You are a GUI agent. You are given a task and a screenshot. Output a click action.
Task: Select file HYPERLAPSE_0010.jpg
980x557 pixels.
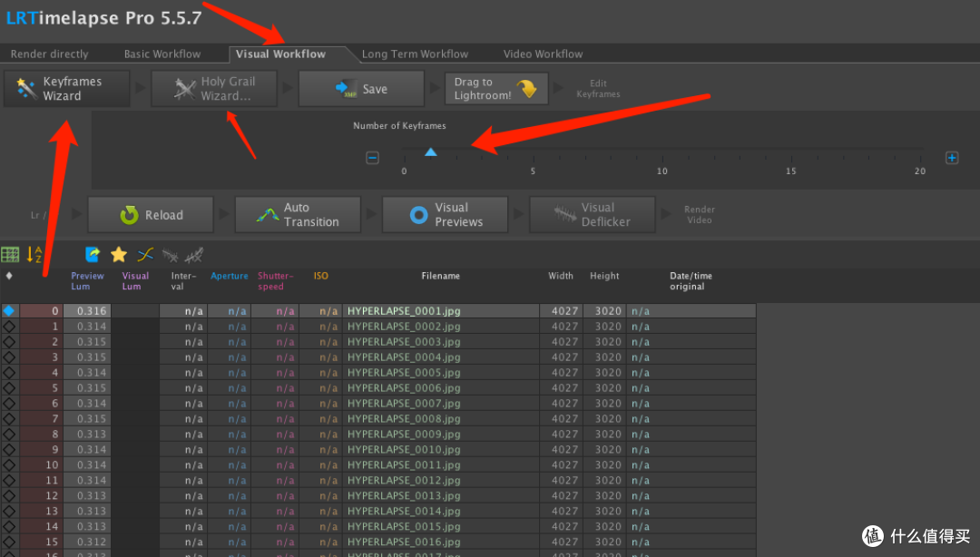(404, 449)
